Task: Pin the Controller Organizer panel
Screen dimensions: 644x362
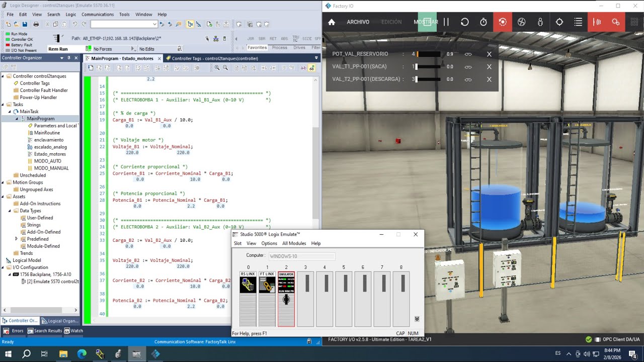Action: tap(69, 58)
